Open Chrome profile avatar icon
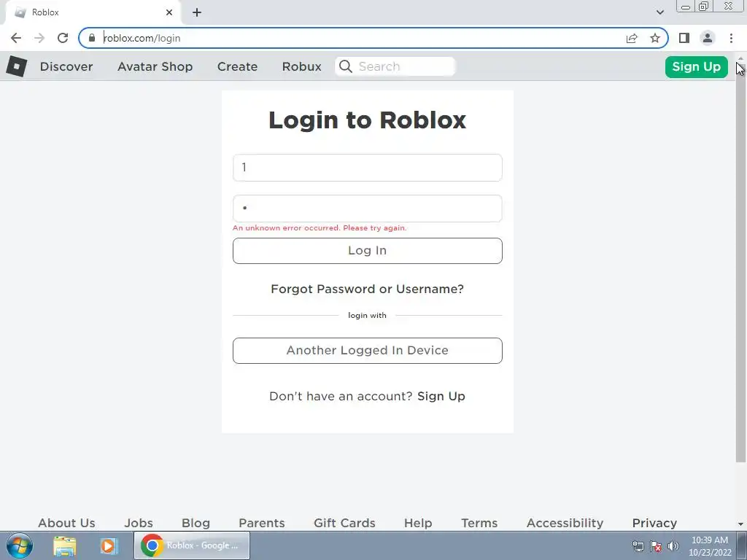 708,38
